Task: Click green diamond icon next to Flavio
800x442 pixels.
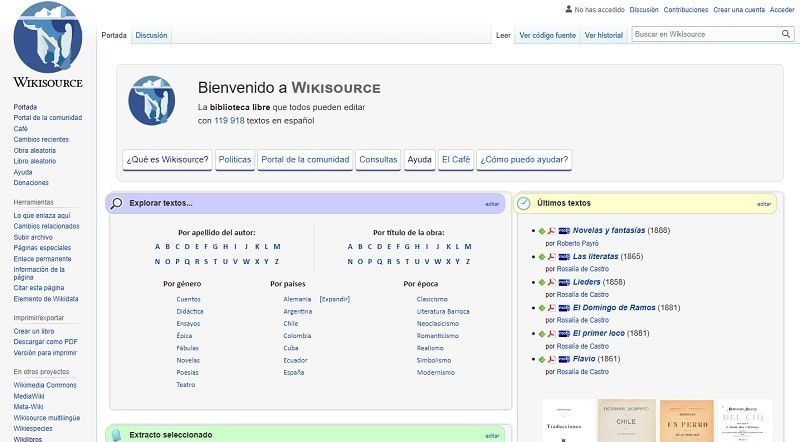Action: (542, 359)
